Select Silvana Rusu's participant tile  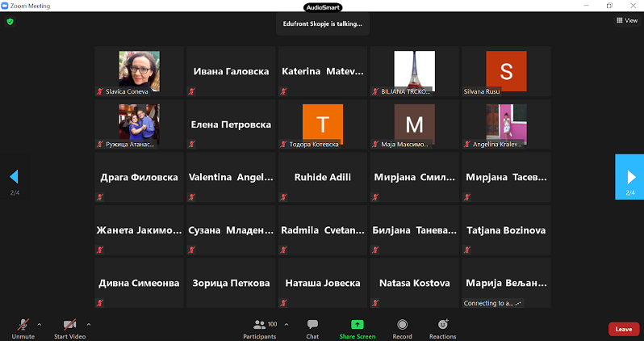(506, 71)
